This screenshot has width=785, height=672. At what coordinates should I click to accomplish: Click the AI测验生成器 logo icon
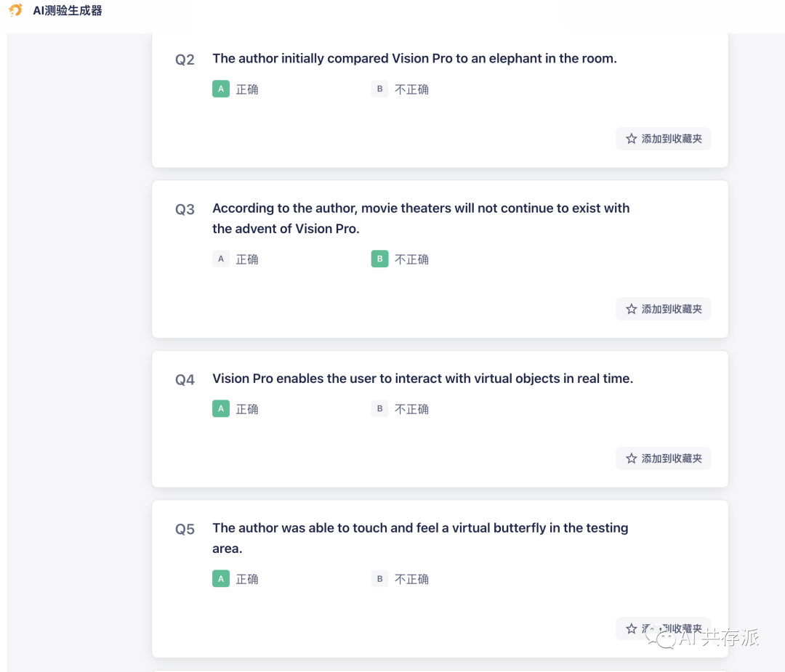coord(15,11)
